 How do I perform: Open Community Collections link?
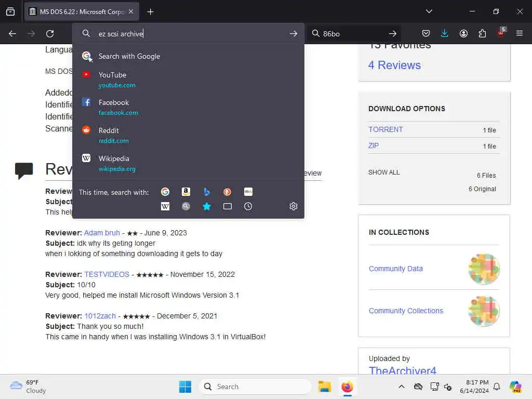pyautogui.click(x=406, y=311)
